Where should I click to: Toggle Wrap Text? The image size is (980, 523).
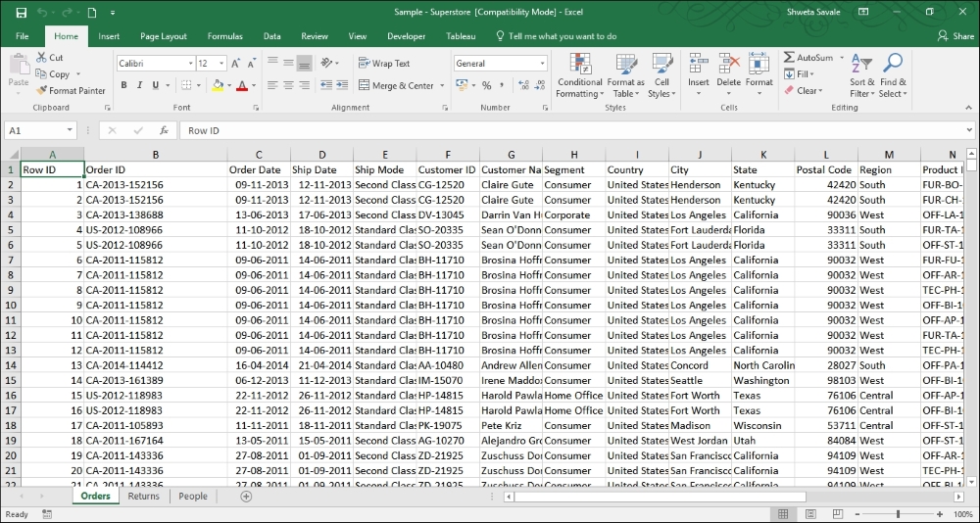click(384, 63)
